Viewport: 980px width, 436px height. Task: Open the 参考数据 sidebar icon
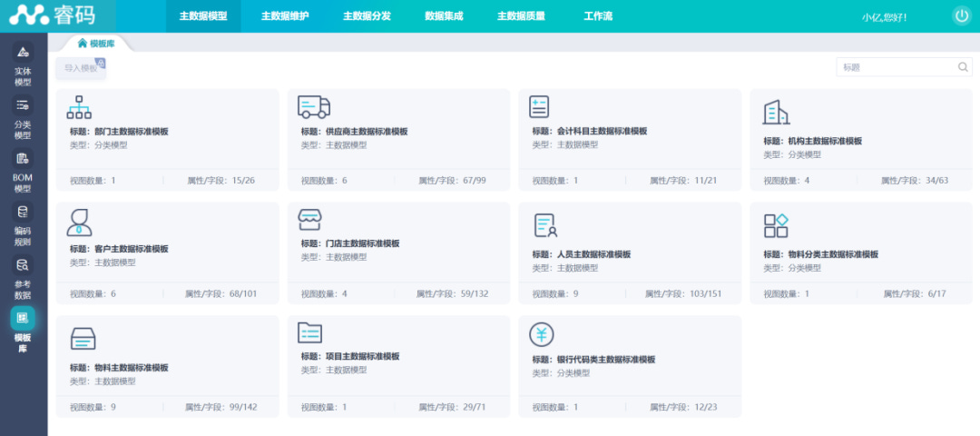click(23, 264)
